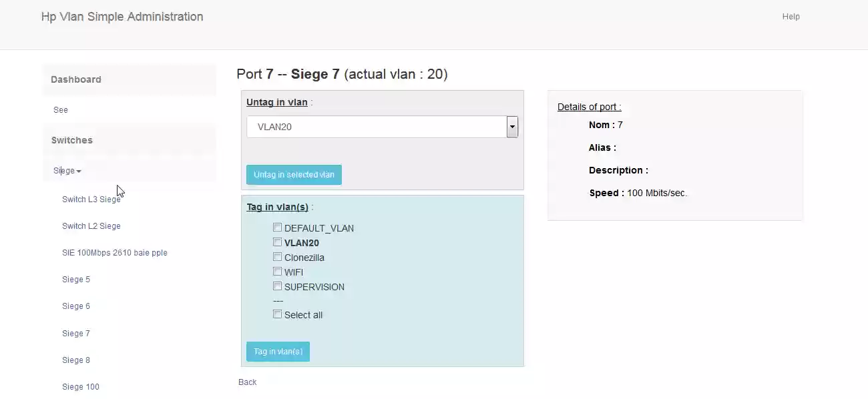Image resolution: width=868 pixels, height=399 pixels.
Task: Open the See dashboard item
Action: pos(61,110)
